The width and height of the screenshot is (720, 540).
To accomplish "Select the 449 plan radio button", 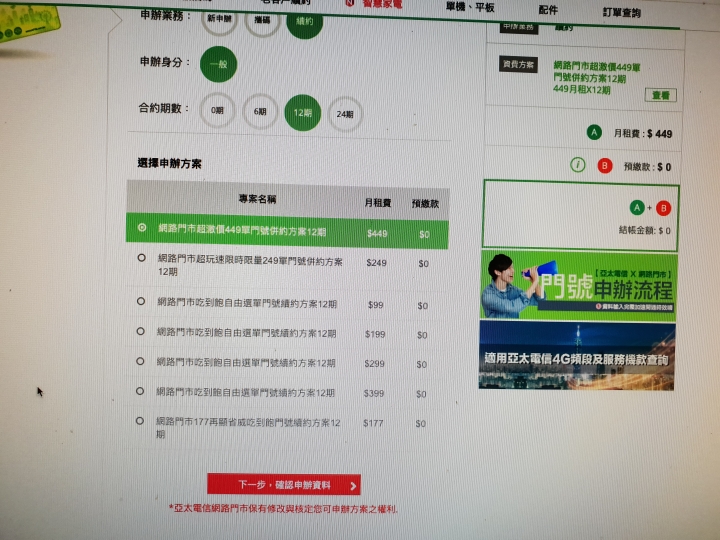I will click(142, 227).
